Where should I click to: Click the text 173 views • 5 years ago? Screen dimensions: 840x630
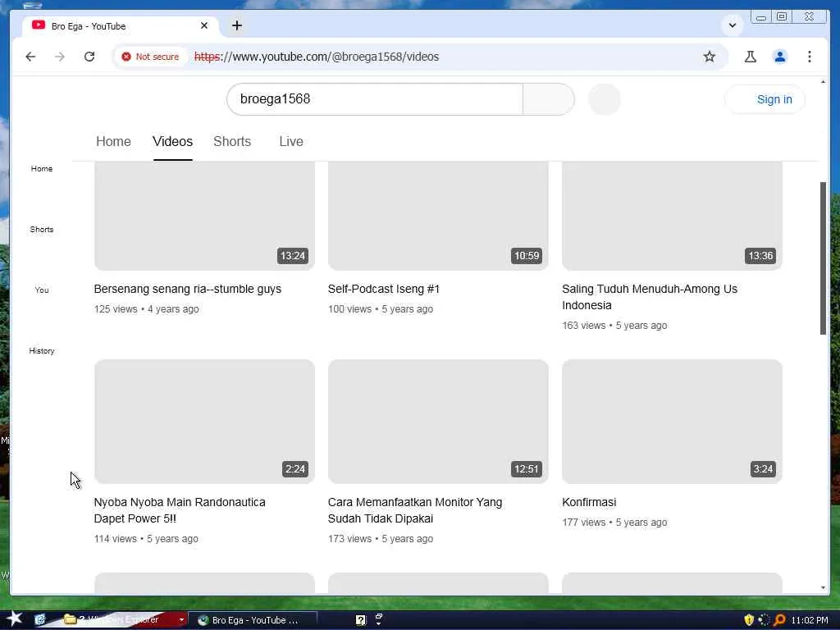(x=381, y=539)
